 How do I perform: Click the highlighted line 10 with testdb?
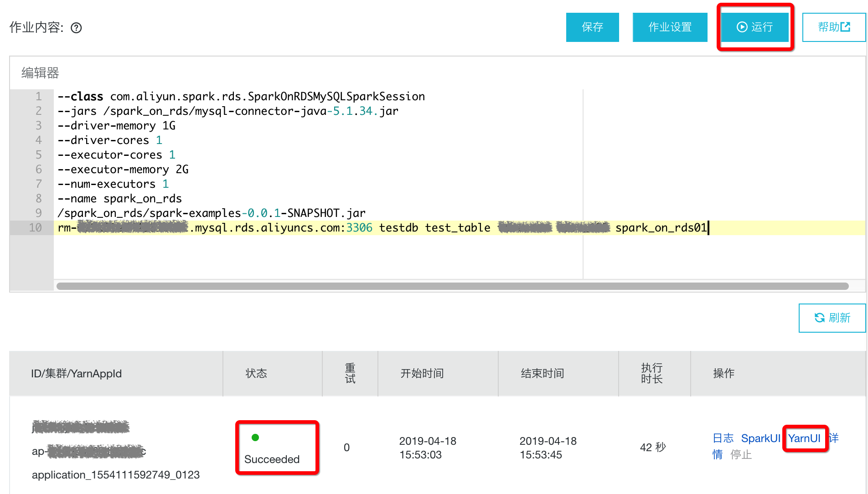pyautogui.click(x=460, y=228)
